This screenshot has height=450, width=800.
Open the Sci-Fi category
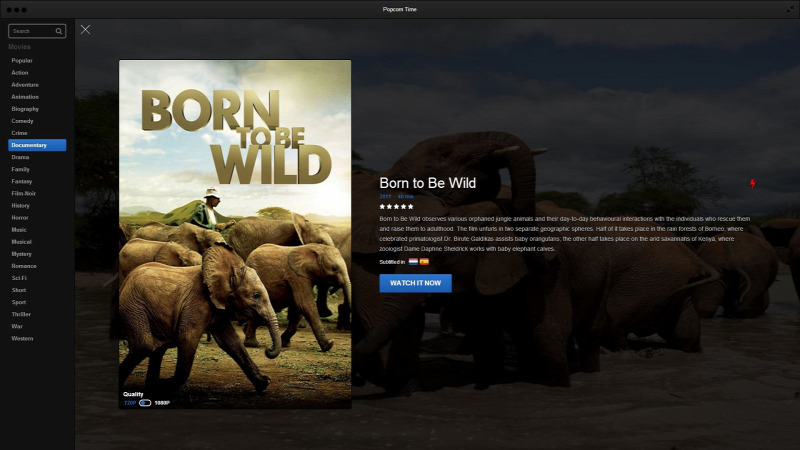coord(19,278)
